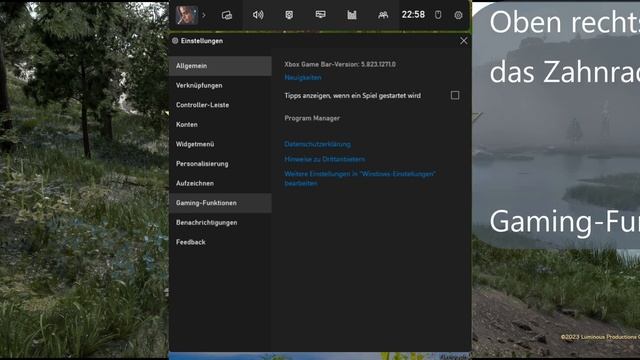Select the Personalisierung settings tab
The width and height of the screenshot is (640, 360).
(220, 164)
